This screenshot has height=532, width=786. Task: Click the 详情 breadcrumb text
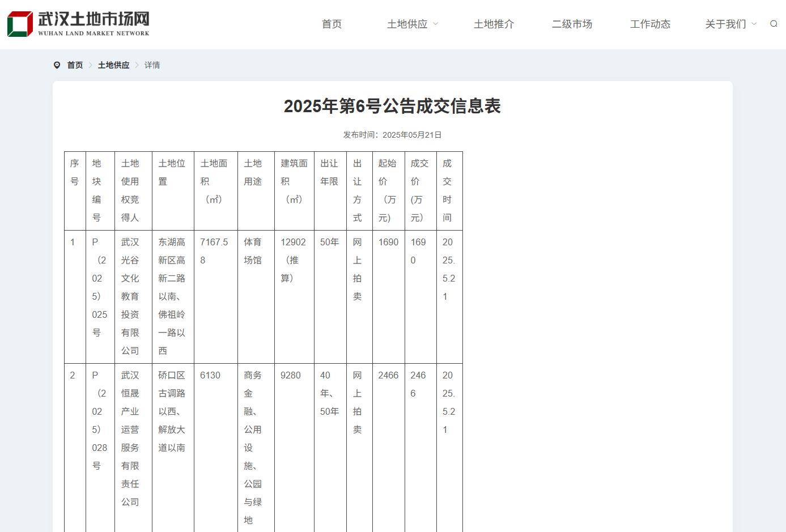pyautogui.click(x=152, y=65)
